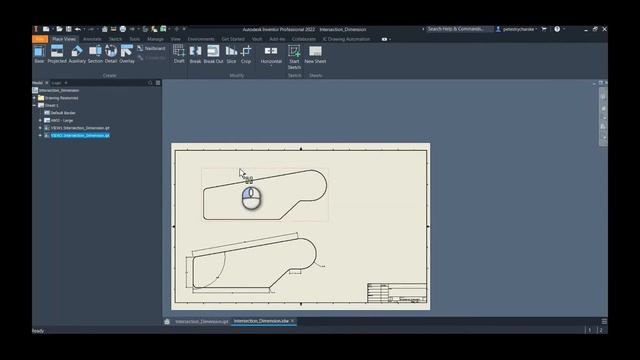The height and width of the screenshot is (360, 640).
Task: Select the Section view tool
Action: pos(95,54)
